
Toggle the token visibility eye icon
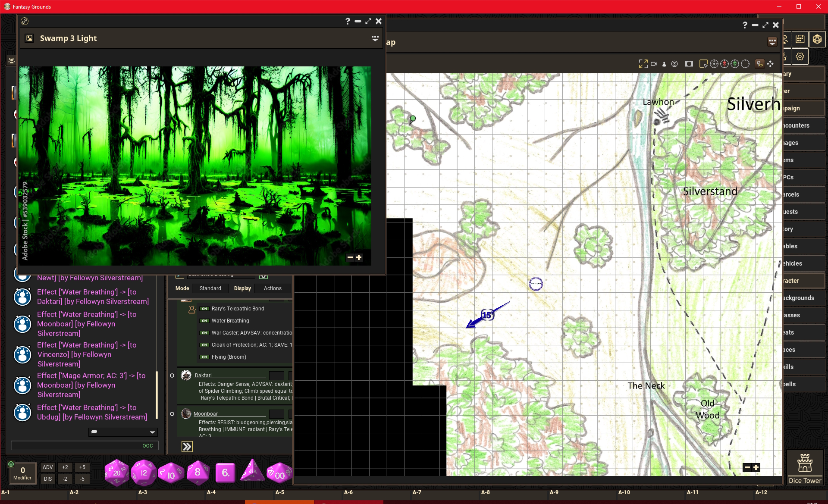tap(760, 64)
